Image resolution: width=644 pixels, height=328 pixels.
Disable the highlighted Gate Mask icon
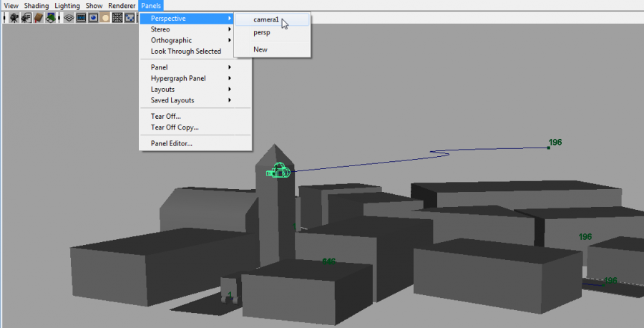point(105,17)
